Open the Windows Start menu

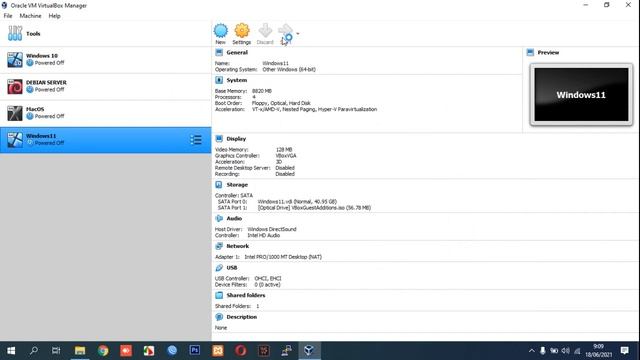click(11, 351)
